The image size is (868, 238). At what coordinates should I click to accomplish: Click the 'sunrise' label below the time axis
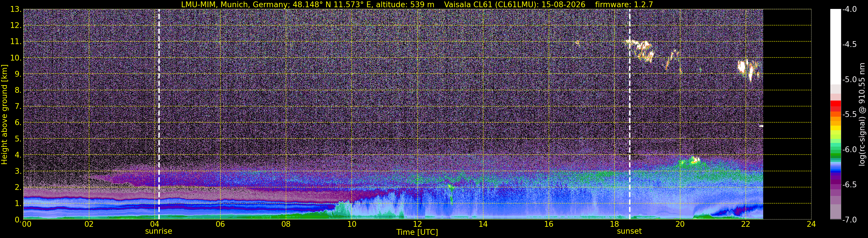(158, 231)
